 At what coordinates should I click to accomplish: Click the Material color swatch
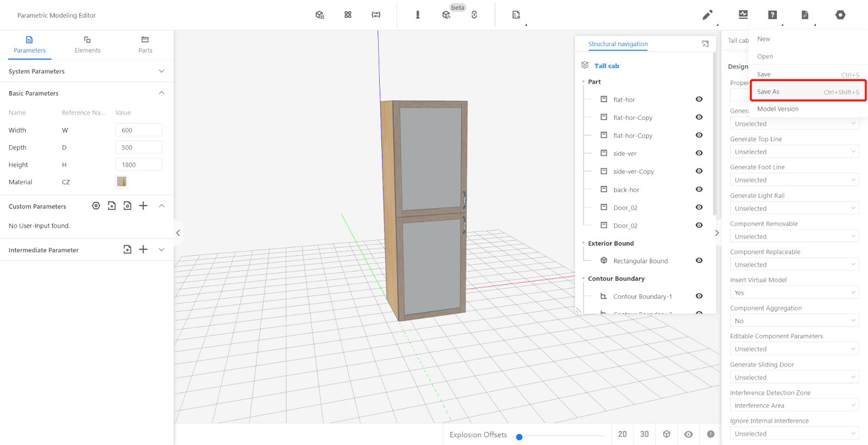click(x=122, y=182)
